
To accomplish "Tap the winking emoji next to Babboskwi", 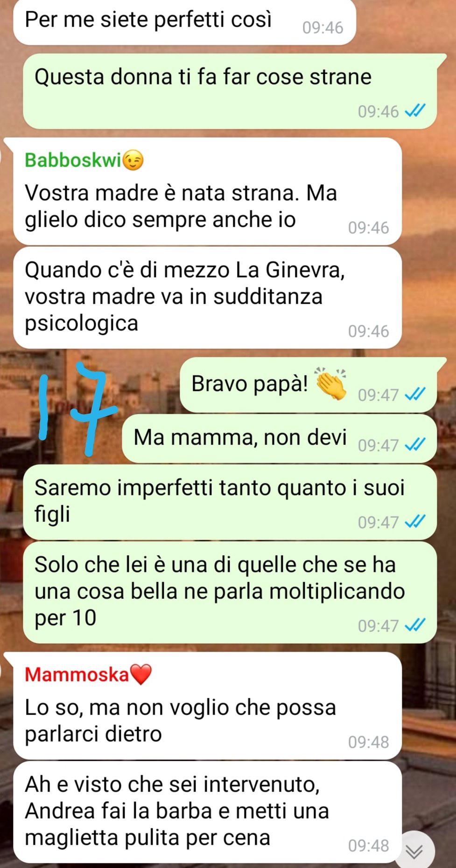I will coord(133,160).
